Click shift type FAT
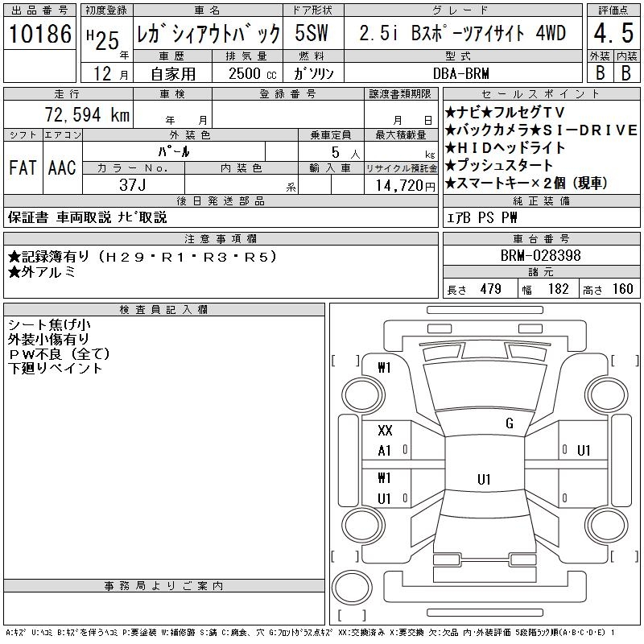This screenshot has width=644, height=644. click(23, 168)
